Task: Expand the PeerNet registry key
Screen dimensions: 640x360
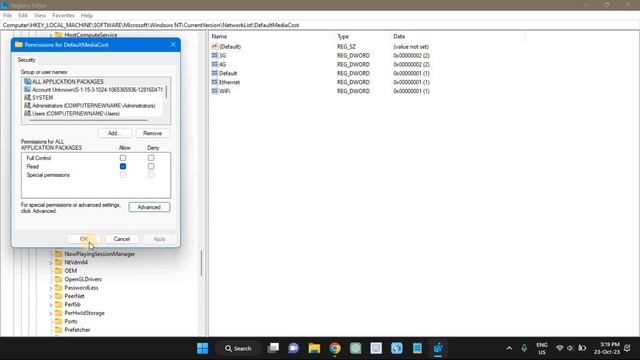Action: [x=51, y=296]
